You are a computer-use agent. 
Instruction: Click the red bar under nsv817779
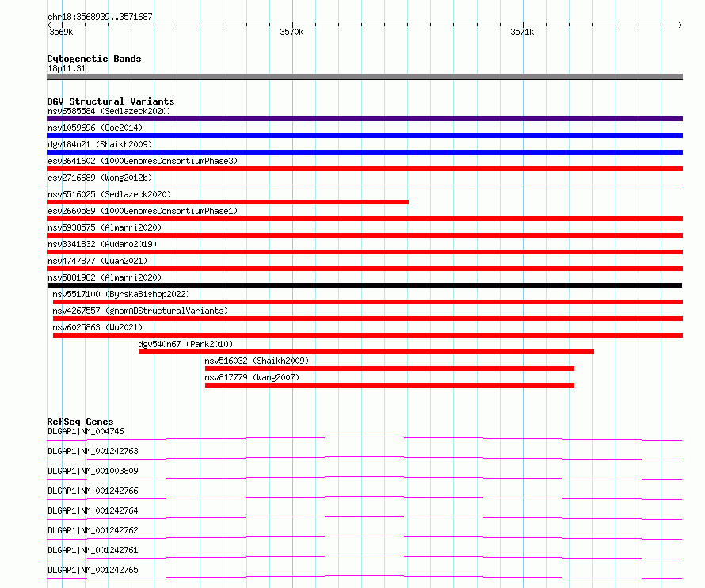coord(390,385)
